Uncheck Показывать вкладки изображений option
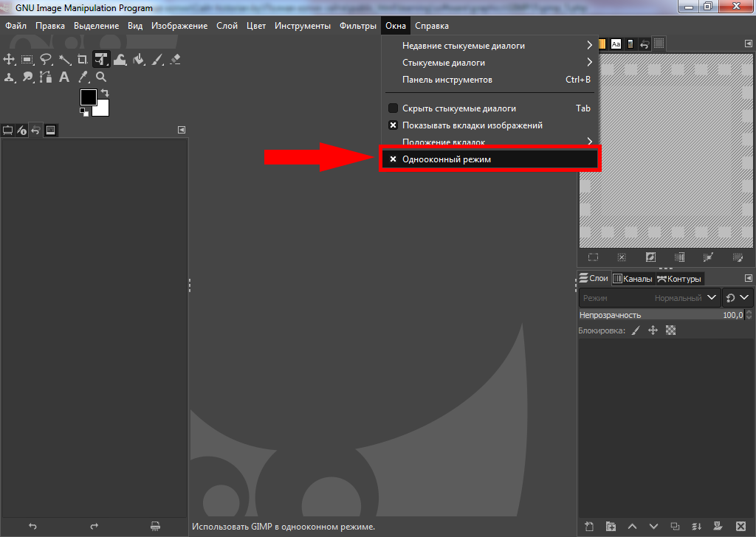Screen dimensions: 756x537 click(x=393, y=125)
